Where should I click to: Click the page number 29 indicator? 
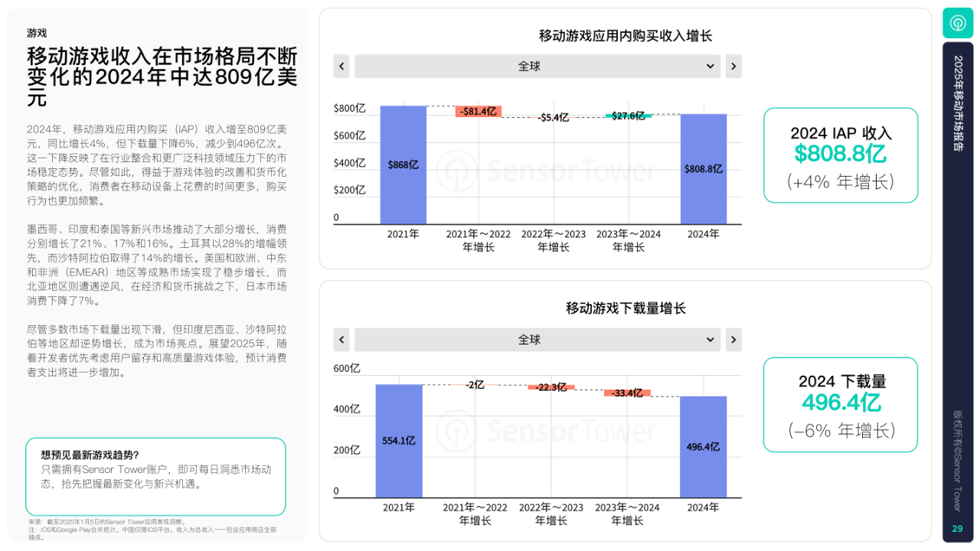point(957,529)
